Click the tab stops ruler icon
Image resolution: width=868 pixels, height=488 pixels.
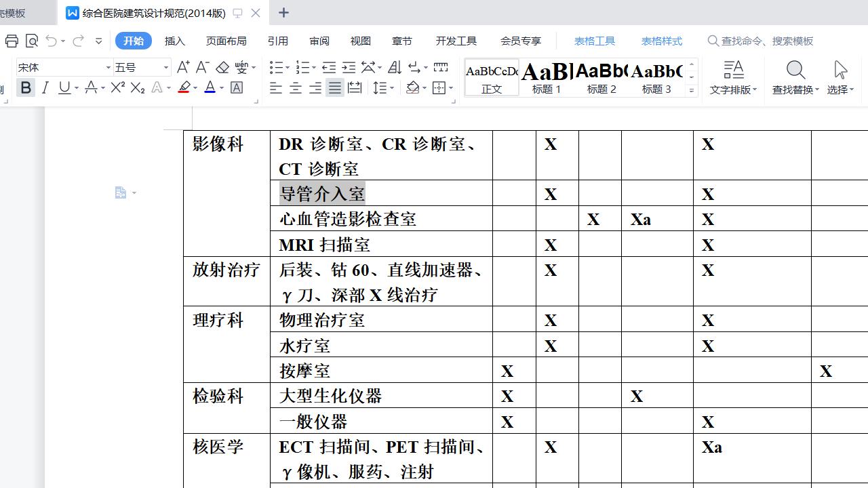tap(441, 67)
